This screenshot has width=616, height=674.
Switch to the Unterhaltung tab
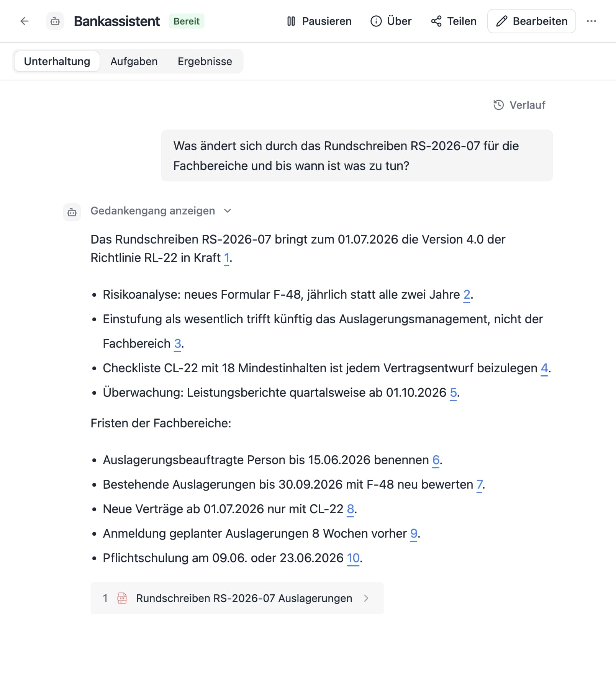coord(57,61)
